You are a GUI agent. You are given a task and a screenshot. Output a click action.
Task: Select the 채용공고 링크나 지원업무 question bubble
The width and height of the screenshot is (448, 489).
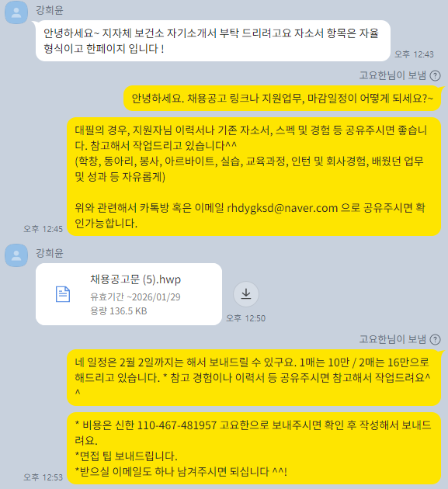283,99
